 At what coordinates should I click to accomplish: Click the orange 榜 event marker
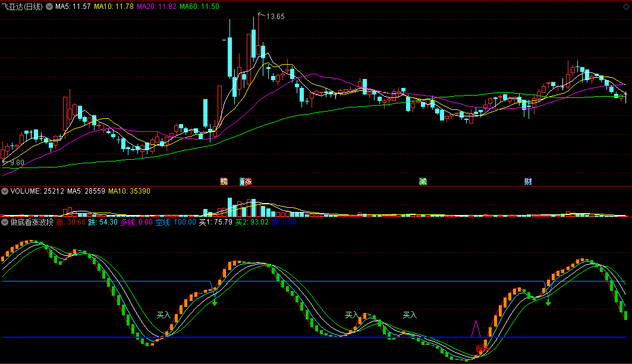coord(224,182)
